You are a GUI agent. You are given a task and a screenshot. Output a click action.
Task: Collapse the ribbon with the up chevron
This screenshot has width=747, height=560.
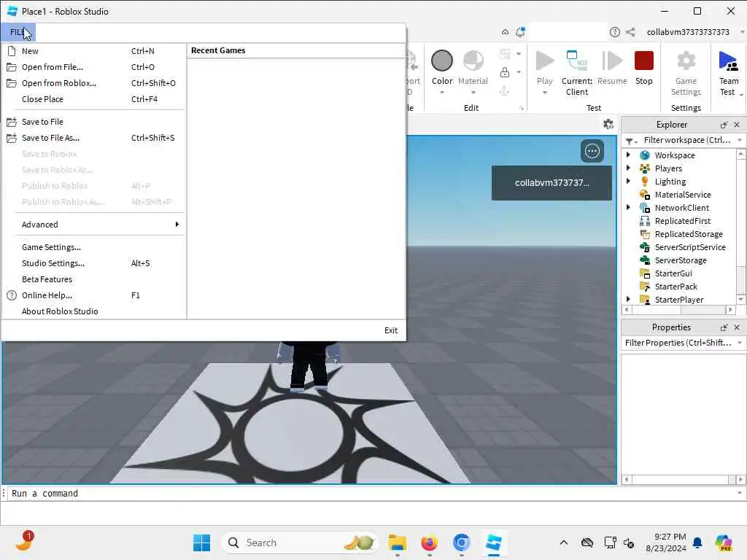(x=505, y=32)
